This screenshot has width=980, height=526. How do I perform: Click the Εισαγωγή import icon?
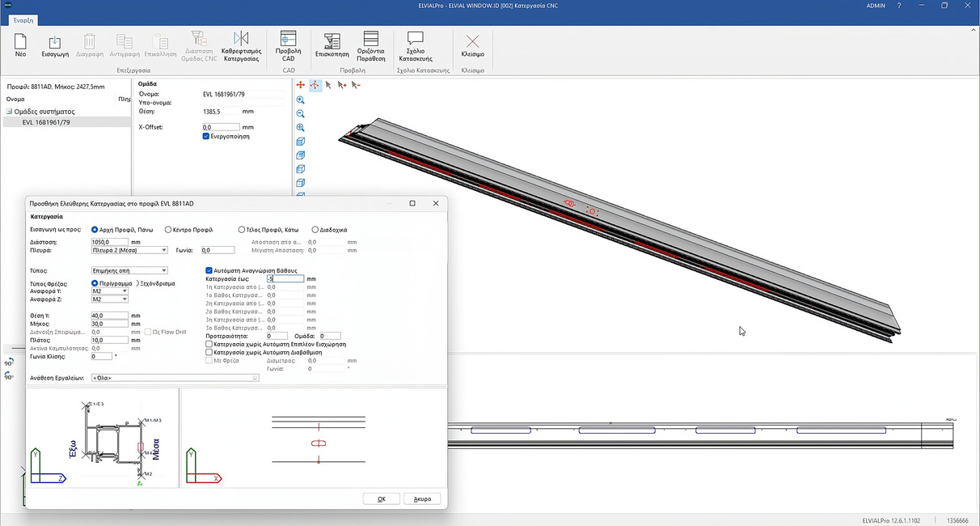[53, 45]
